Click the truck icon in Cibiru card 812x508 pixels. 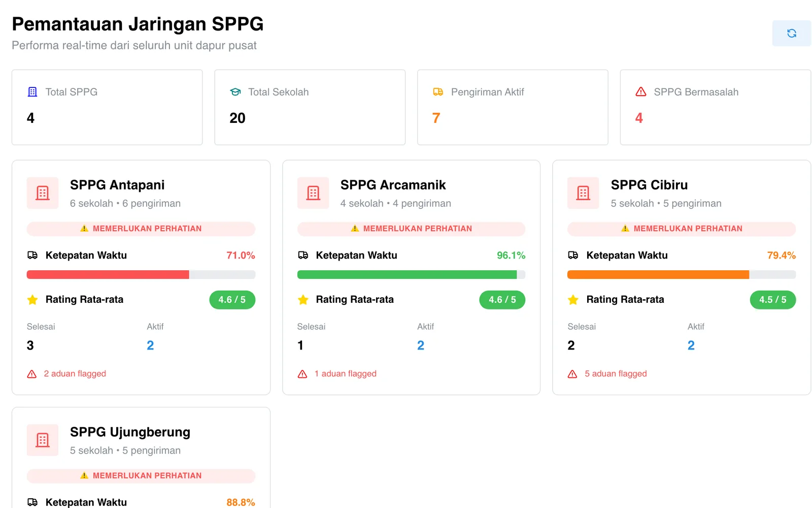pos(573,255)
